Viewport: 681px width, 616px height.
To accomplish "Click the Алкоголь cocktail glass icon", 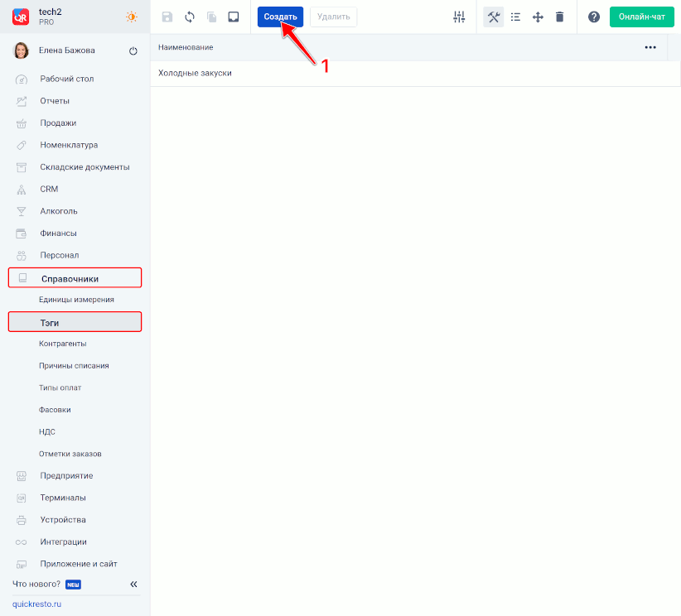I will coord(22,211).
